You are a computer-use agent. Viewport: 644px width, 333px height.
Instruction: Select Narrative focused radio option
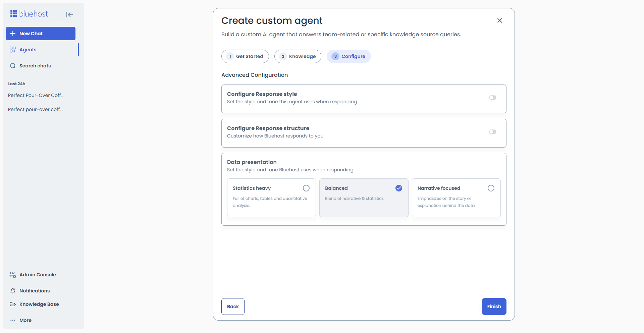(491, 188)
